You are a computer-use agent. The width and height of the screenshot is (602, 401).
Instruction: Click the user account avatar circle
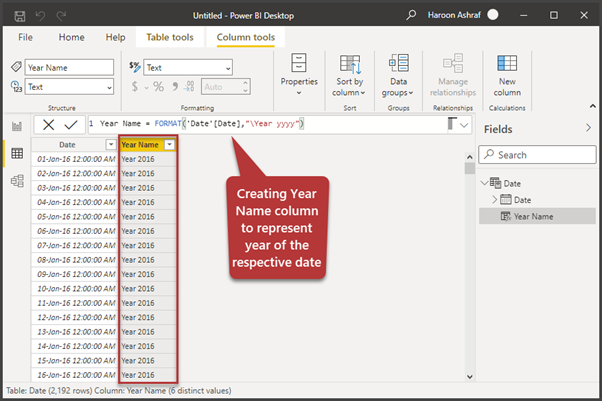[x=493, y=15]
